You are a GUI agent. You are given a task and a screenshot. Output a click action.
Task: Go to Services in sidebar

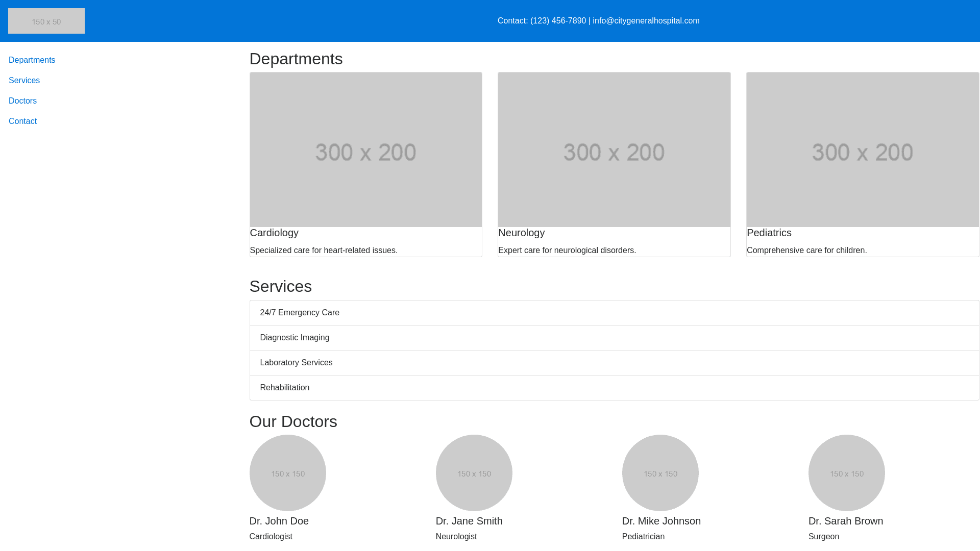pyautogui.click(x=24, y=81)
